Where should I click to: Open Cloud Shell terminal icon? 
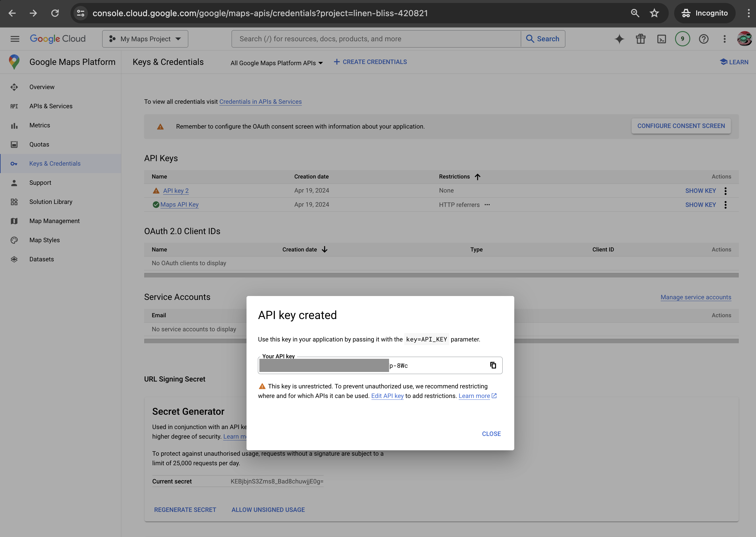(x=662, y=39)
